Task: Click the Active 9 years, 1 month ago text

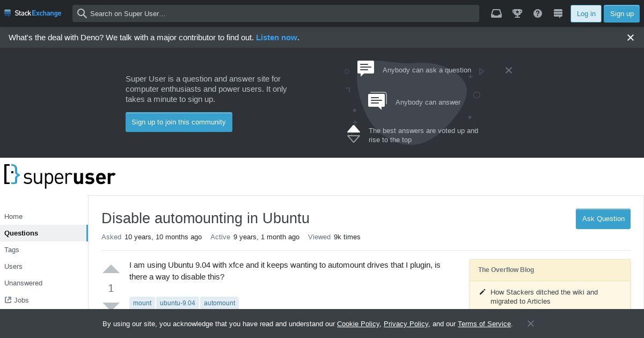Action: coord(255,237)
